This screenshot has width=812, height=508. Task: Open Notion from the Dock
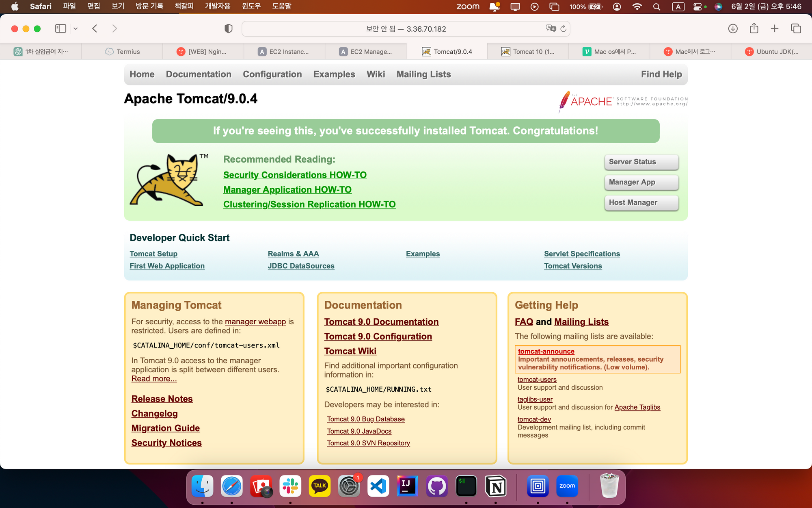496,486
